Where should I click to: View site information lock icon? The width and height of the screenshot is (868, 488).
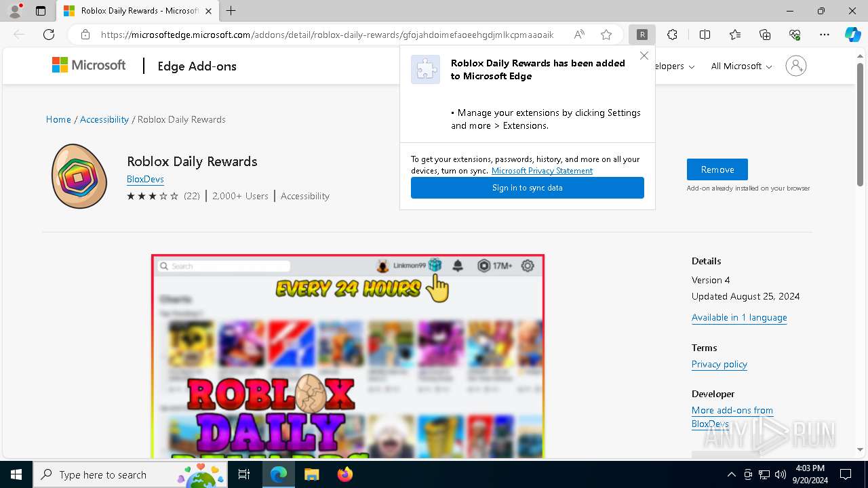(85, 35)
